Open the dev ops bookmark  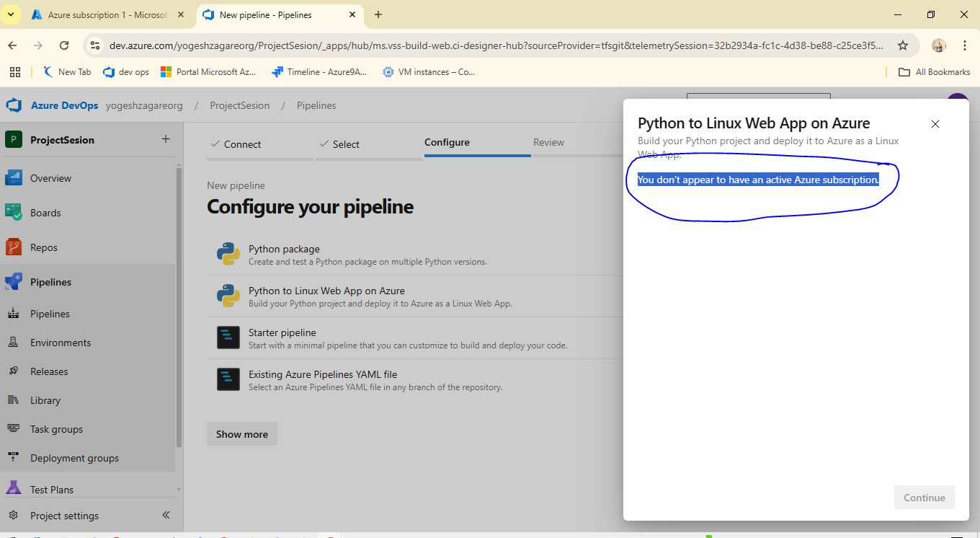click(126, 72)
